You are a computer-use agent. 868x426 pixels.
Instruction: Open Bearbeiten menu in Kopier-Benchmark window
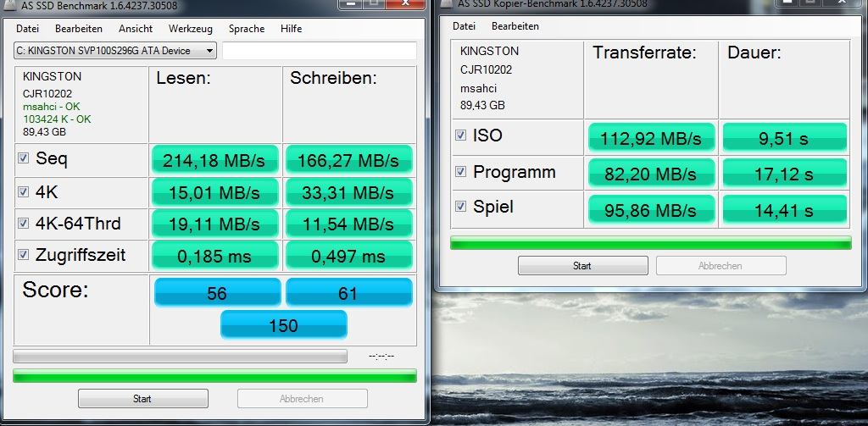pos(515,26)
